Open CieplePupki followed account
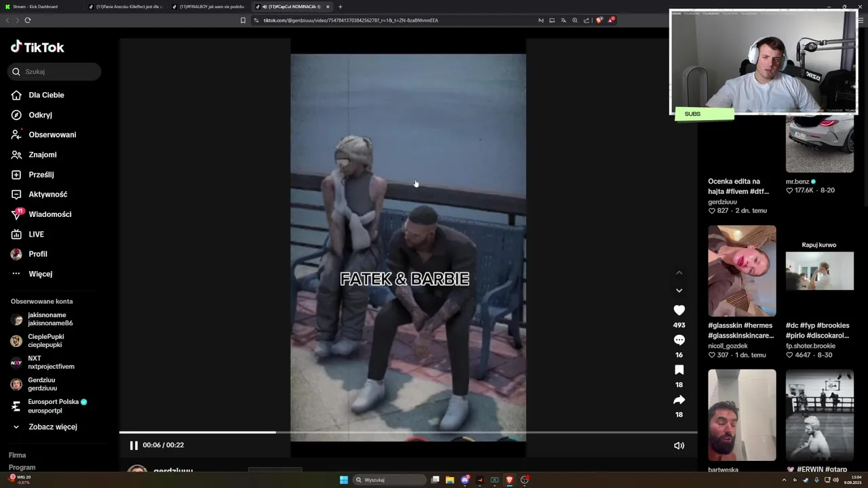This screenshot has width=868, height=488. [47, 341]
